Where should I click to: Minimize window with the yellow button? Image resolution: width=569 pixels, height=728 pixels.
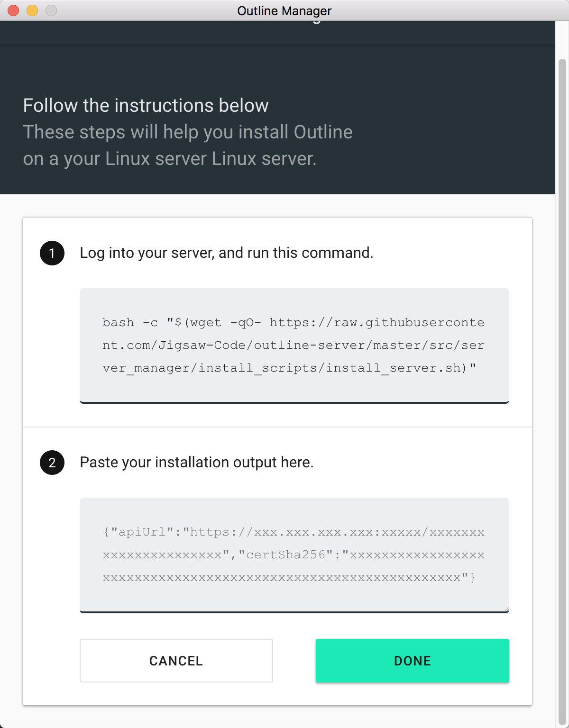point(32,10)
